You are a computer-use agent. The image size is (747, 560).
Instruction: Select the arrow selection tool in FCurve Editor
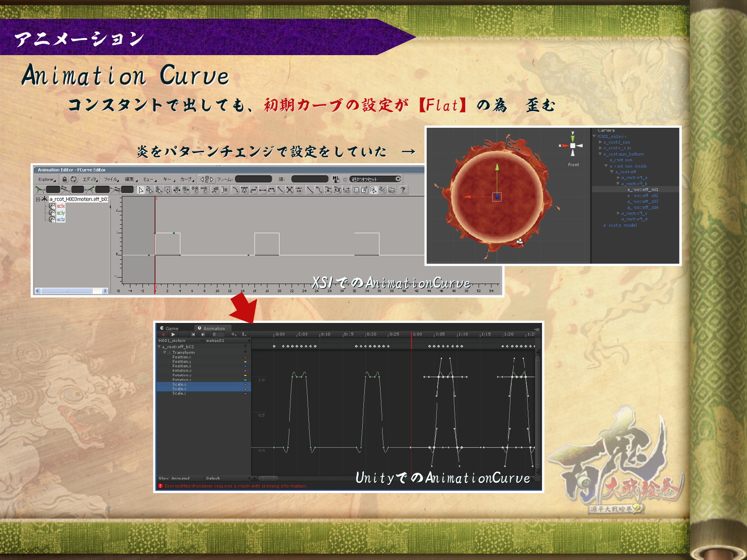[x=141, y=190]
